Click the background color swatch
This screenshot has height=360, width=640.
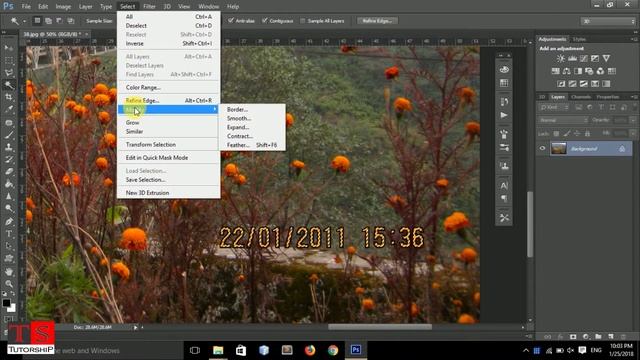12,308
